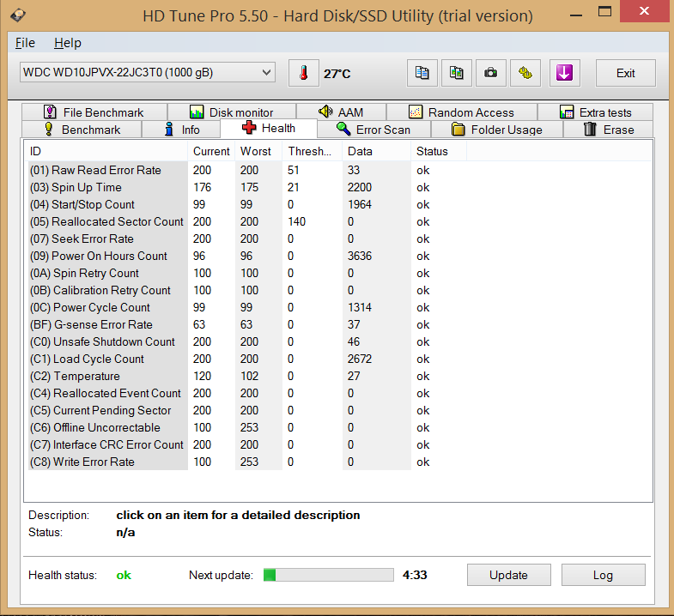Click the data value 3636
This screenshot has height=616, width=674.
(360, 256)
